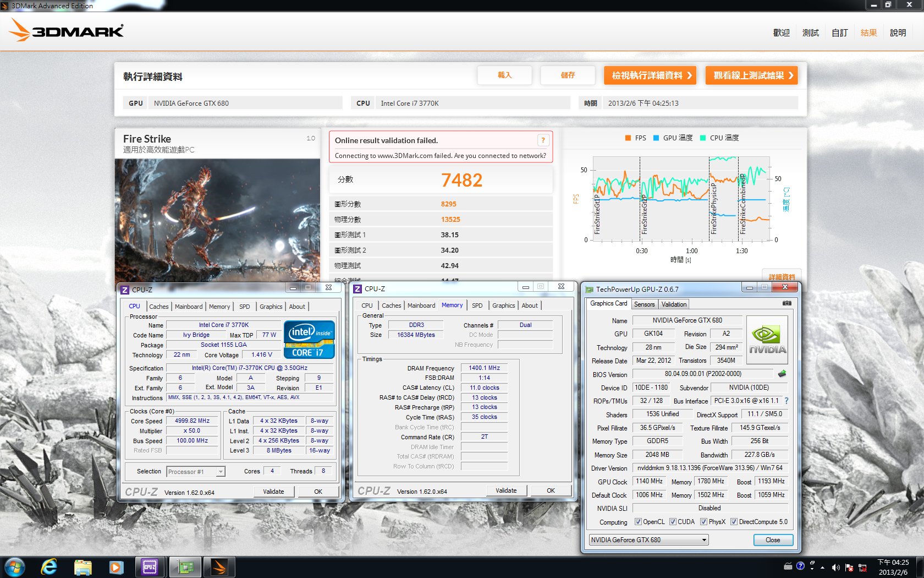Open Processor #1 selection dropdown in CPU-Z
Image resolution: width=924 pixels, height=578 pixels.
(196, 472)
